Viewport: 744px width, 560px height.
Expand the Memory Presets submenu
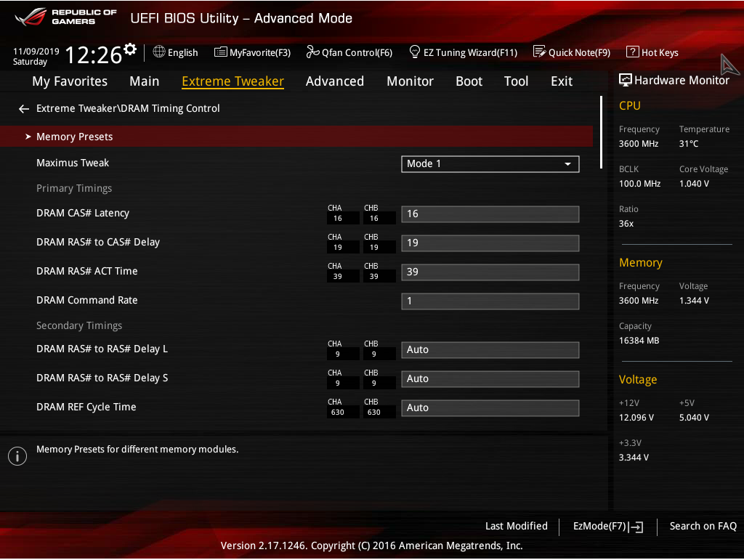pyautogui.click(x=296, y=137)
